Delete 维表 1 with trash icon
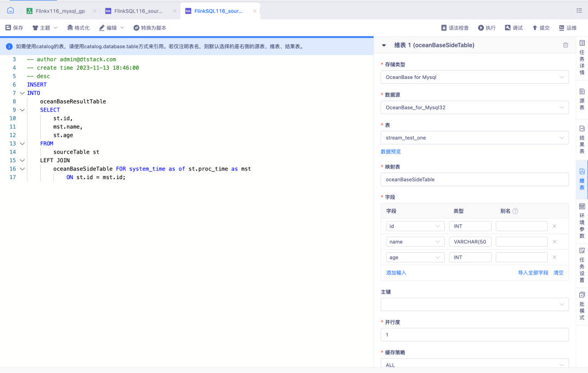The image size is (588, 373). [x=566, y=45]
